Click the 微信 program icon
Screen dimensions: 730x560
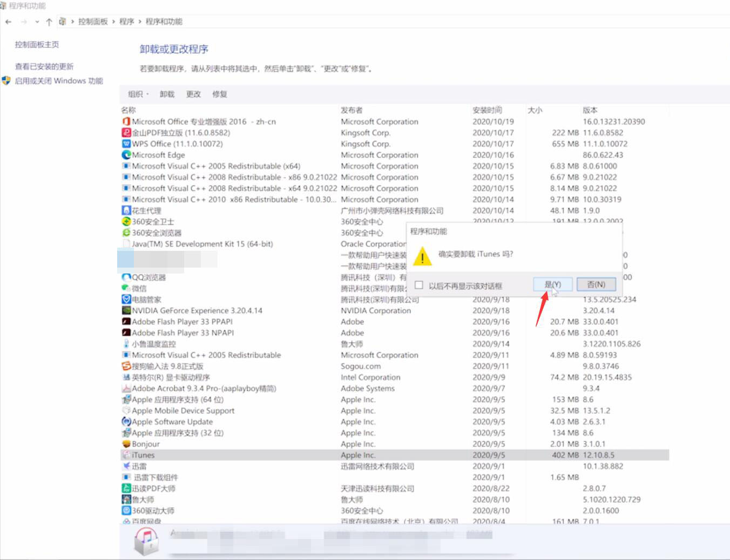point(126,288)
